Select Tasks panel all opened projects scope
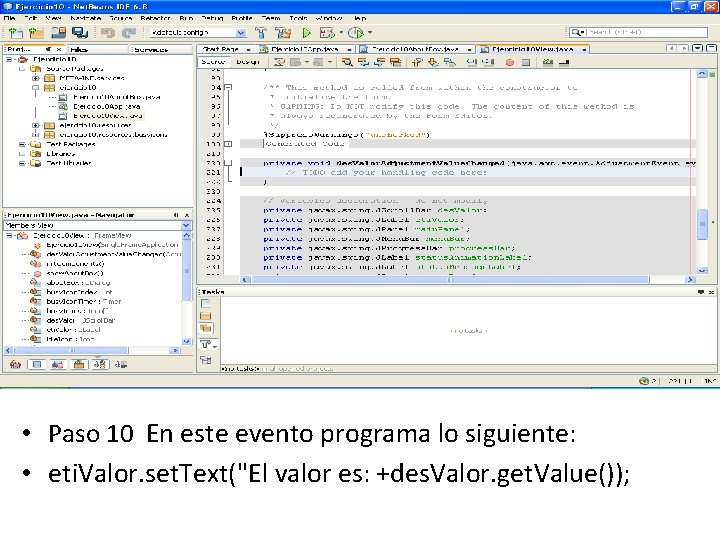 (x=206, y=328)
